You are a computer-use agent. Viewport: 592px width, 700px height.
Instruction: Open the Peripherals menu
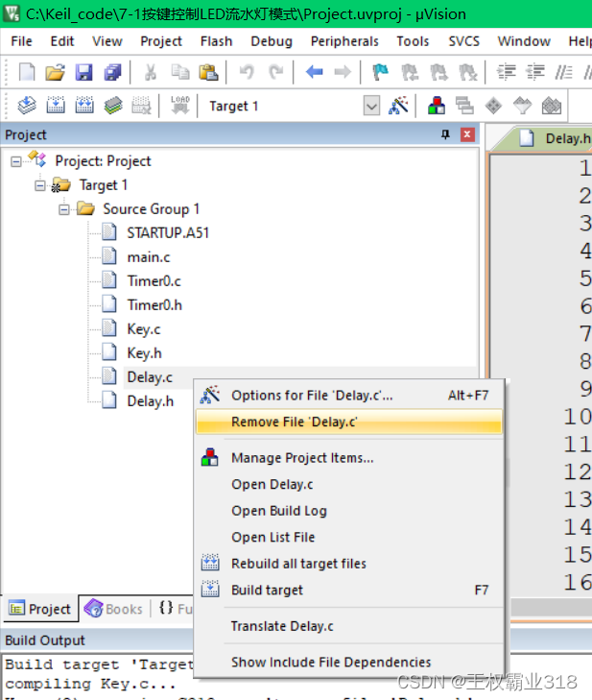point(344,41)
